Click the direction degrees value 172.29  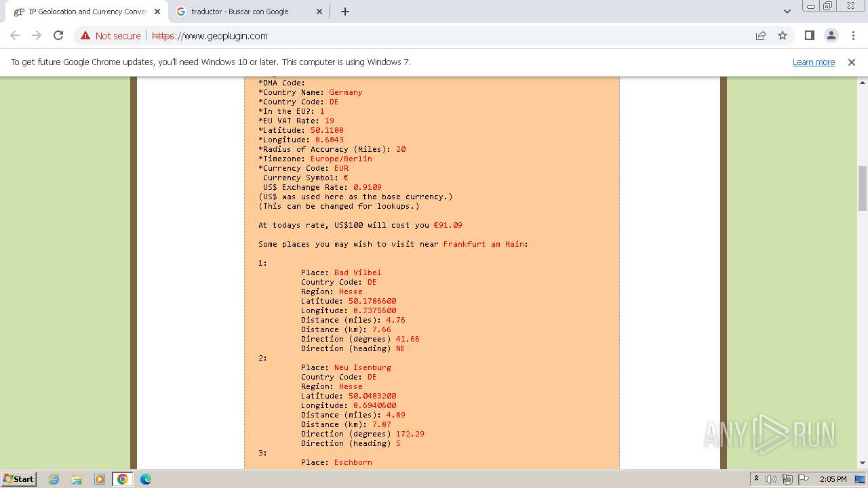pos(410,434)
